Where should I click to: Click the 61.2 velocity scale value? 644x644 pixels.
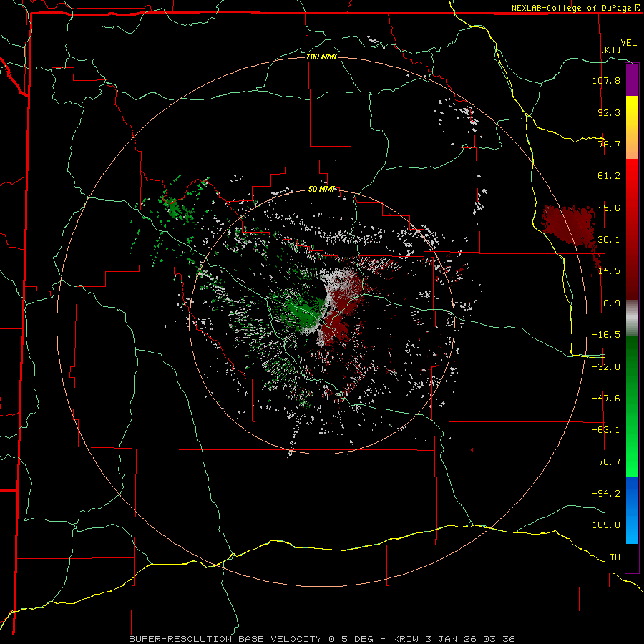[609, 176]
